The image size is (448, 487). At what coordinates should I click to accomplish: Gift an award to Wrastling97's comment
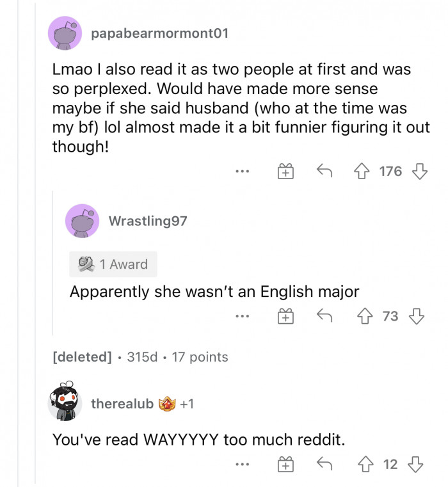click(x=285, y=316)
